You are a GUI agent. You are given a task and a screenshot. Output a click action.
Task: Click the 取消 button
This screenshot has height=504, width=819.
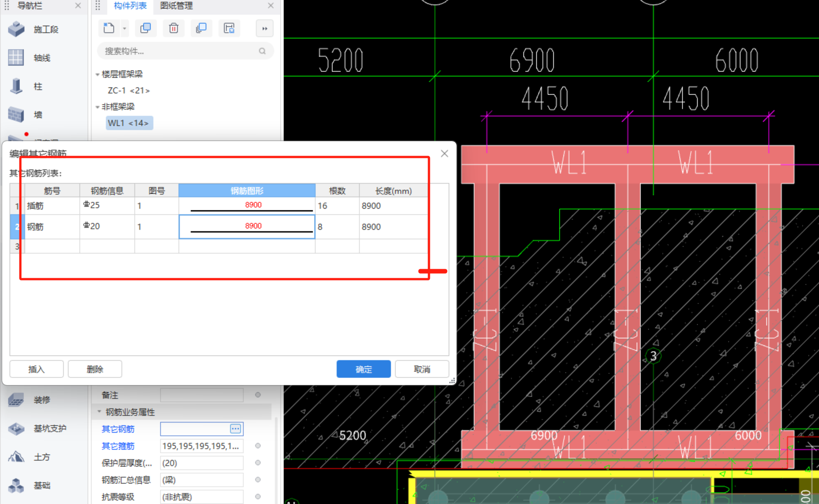422,369
